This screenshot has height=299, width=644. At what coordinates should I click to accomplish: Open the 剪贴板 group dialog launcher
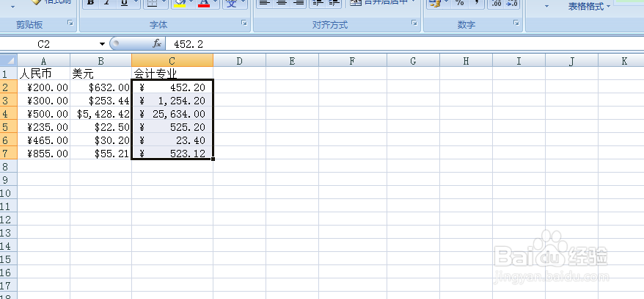pos(70,23)
